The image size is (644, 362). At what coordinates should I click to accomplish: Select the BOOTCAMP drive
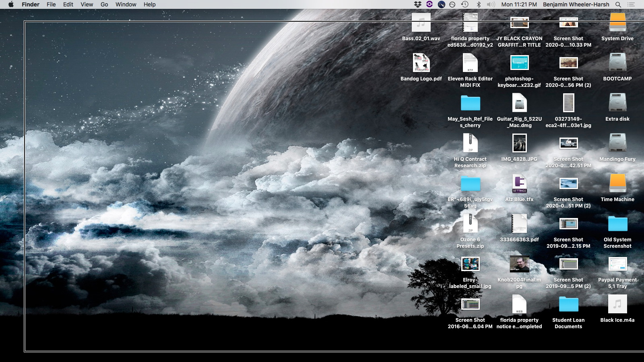(x=617, y=63)
